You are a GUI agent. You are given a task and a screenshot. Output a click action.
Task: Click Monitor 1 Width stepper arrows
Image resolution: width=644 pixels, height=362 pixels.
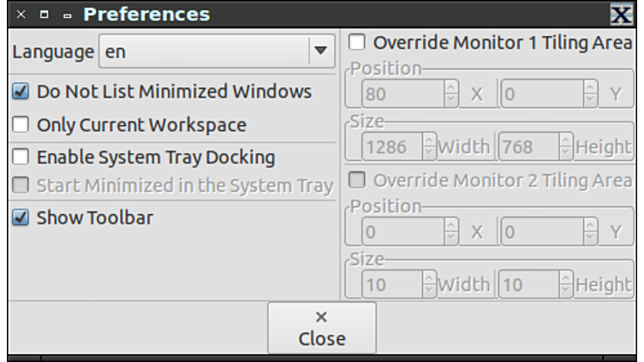427,147
